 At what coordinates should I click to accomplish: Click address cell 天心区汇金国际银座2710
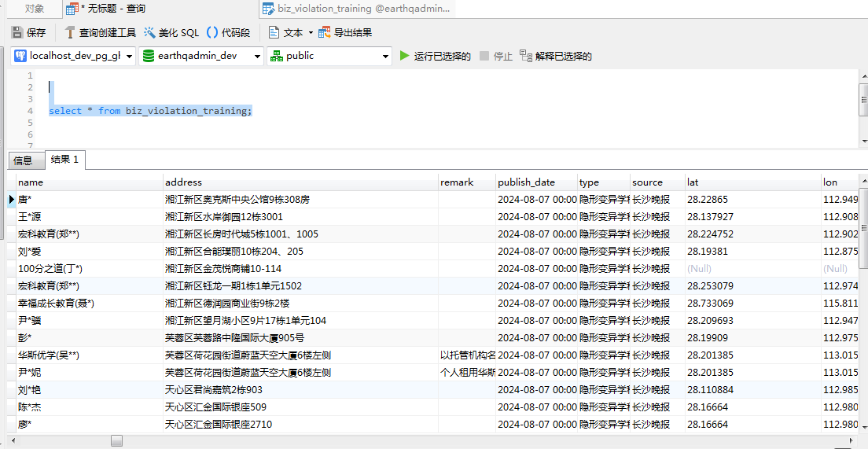tap(301, 425)
